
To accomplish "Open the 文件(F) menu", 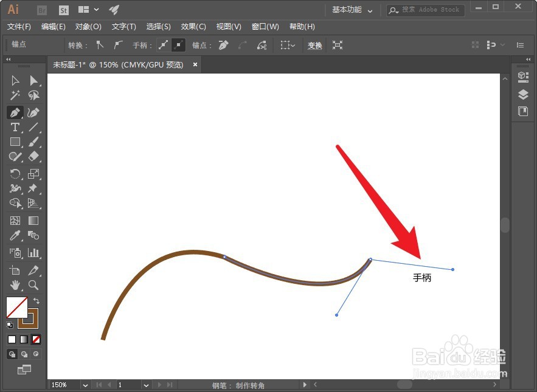I will [x=19, y=26].
